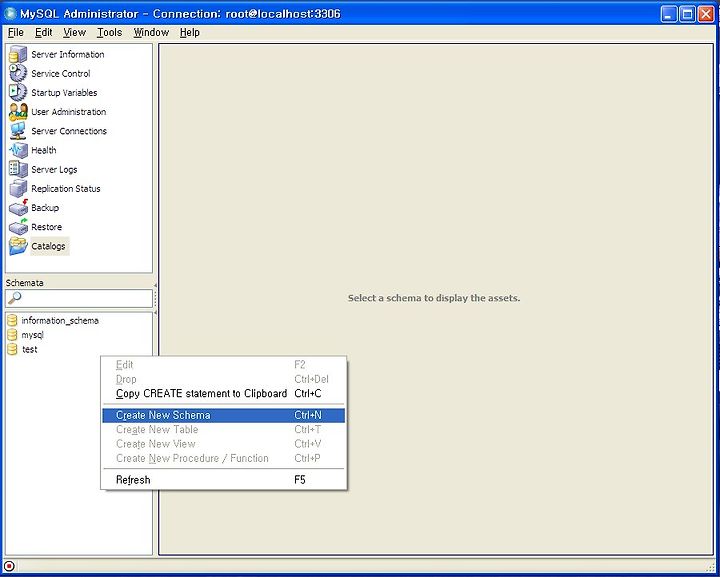Open the User Administration people icon

[x=18, y=112]
